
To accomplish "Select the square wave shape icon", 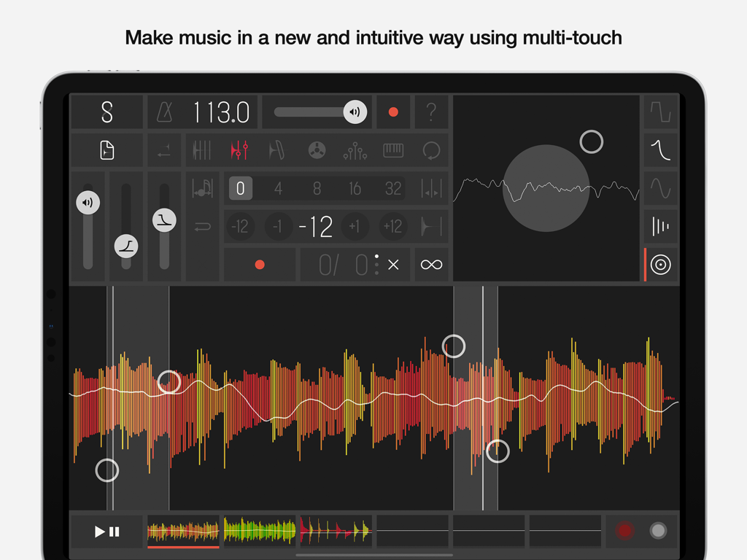I will [661, 113].
